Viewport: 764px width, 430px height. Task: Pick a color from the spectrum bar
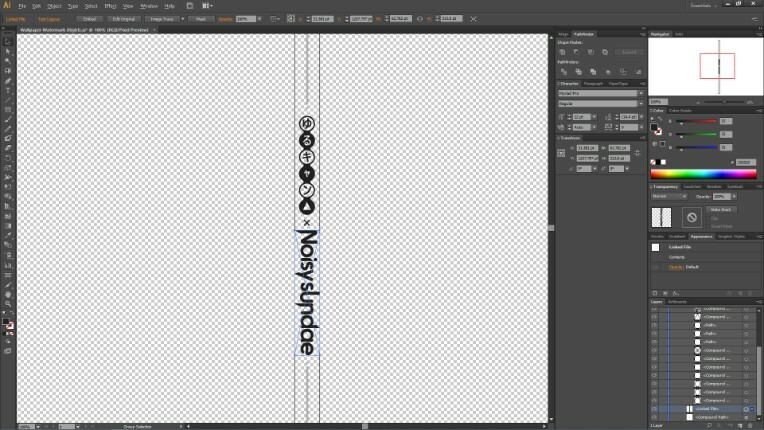point(704,174)
